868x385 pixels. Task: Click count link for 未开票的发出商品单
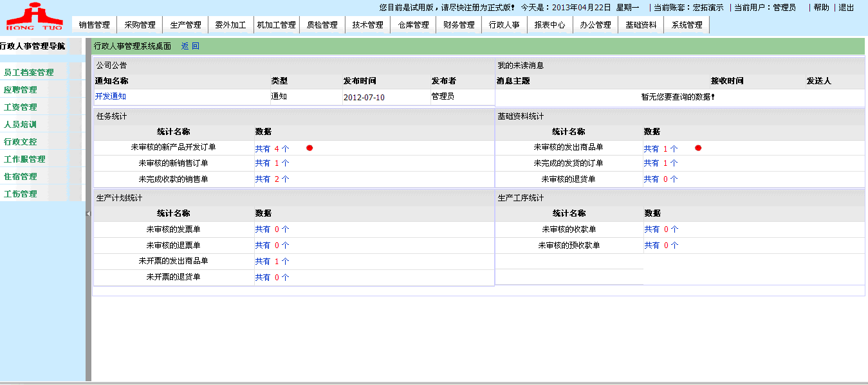pyautogui.click(x=272, y=262)
